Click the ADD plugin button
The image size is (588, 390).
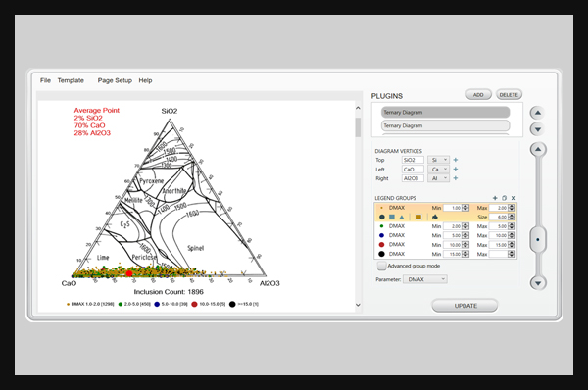coord(478,95)
